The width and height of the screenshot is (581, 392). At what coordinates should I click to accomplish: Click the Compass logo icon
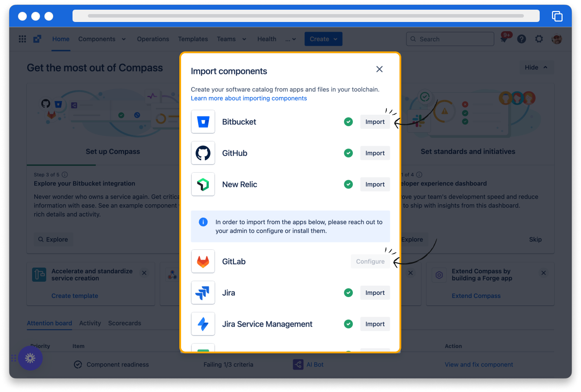click(x=37, y=39)
